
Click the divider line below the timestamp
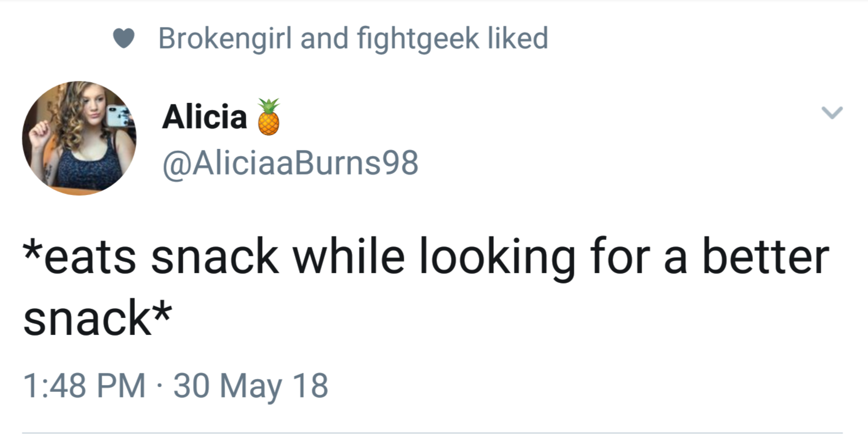432,433
